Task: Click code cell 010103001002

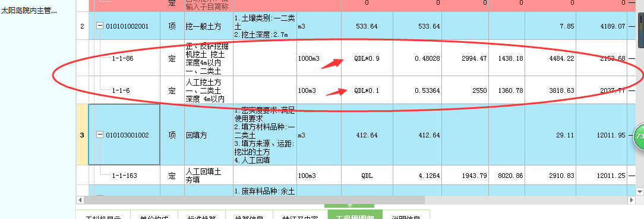Action: pos(127,135)
